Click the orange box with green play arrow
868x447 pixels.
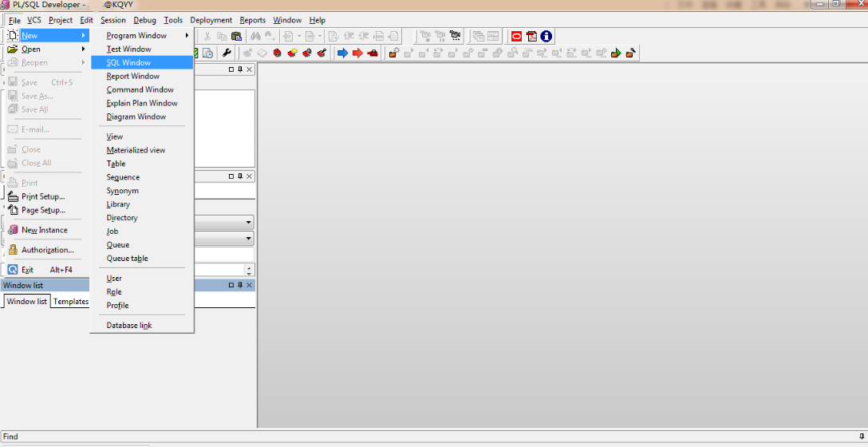tap(616, 53)
